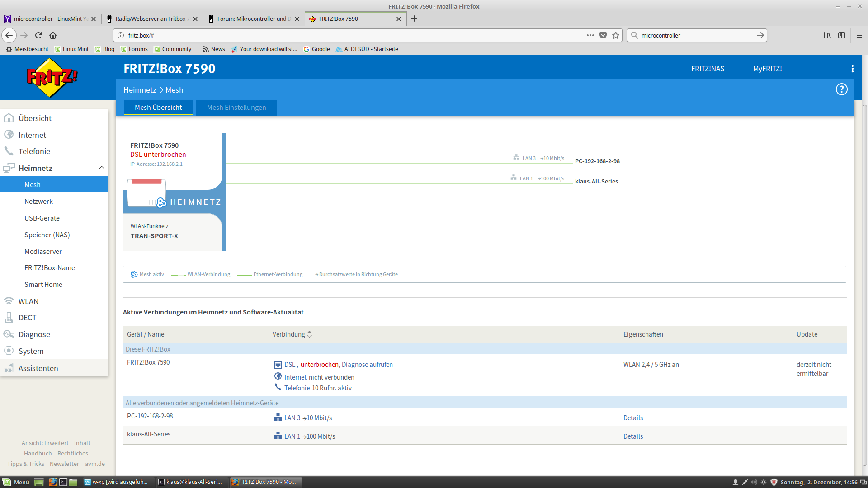This screenshot has height=488, width=868.
Task: Open the terminal launcher in the taskbar
Action: click(63, 482)
